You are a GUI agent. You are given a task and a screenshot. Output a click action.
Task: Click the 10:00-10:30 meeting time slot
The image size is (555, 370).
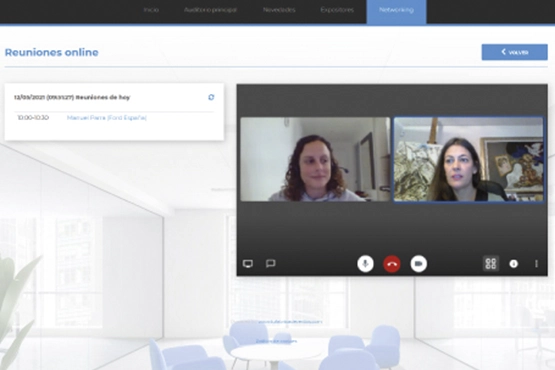tap(33, 118)
